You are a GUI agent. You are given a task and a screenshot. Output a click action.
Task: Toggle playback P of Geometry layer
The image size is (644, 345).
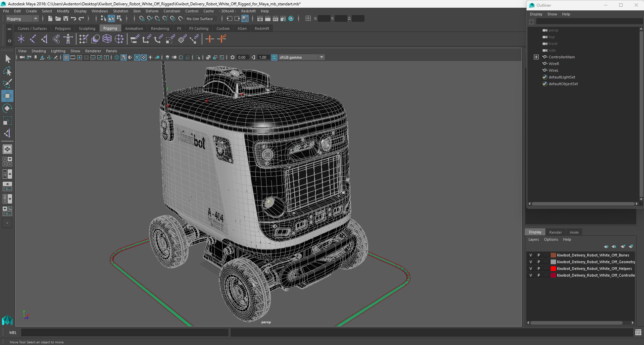[539, 262]
